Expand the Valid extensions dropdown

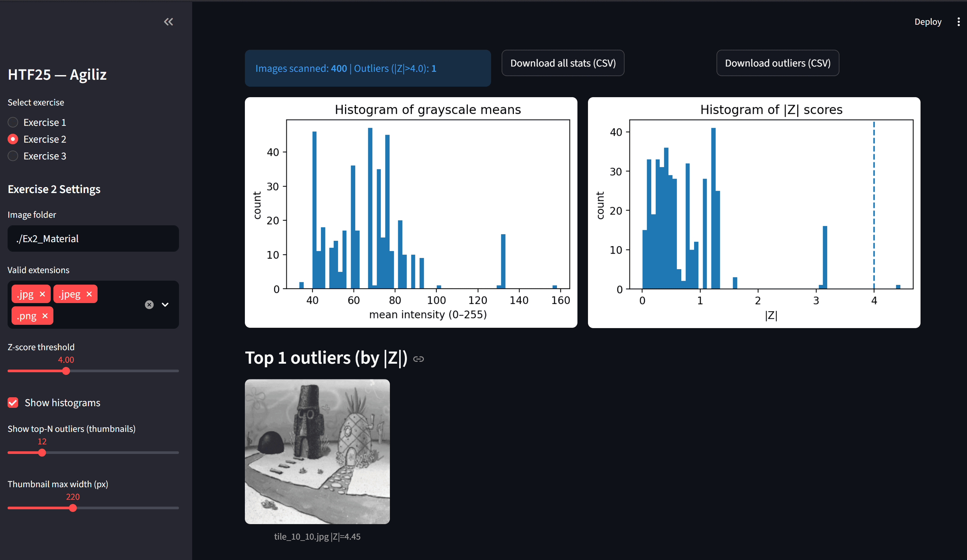point(165,305)
